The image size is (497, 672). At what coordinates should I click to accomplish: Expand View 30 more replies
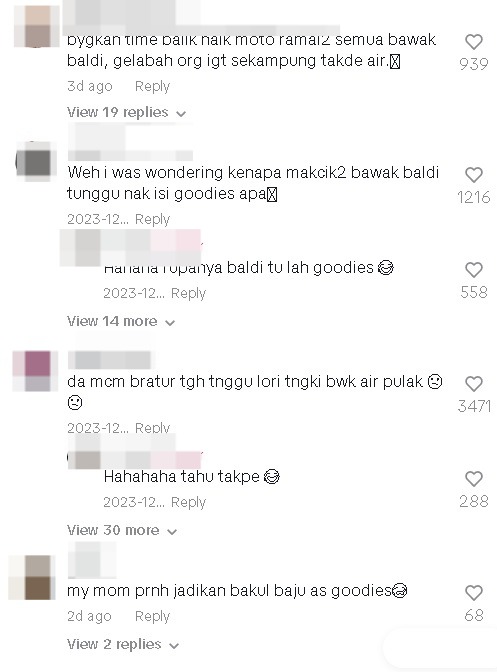(x=122, y=531)
